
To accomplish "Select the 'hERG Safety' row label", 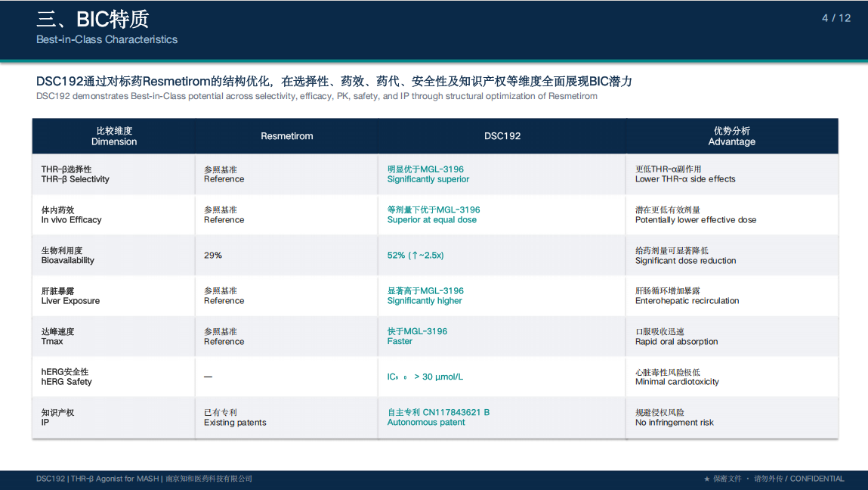I will click(66, 377).
